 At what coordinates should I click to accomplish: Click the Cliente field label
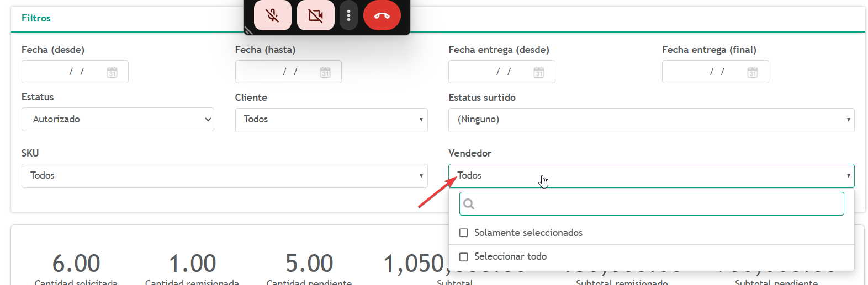[251, 98]
